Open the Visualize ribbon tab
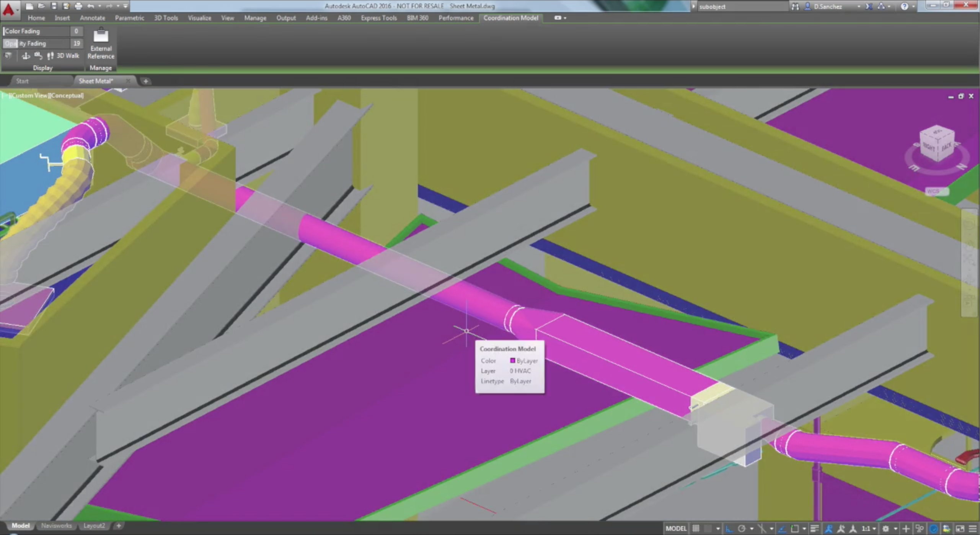Image resolution: width=980 pixels, height=535 pixels. [x=199, y=18]
